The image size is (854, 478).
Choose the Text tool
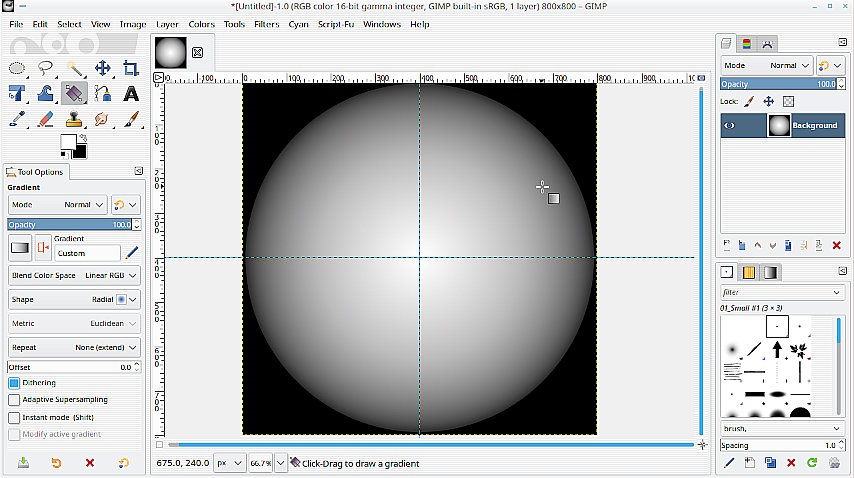pos(130,94)
